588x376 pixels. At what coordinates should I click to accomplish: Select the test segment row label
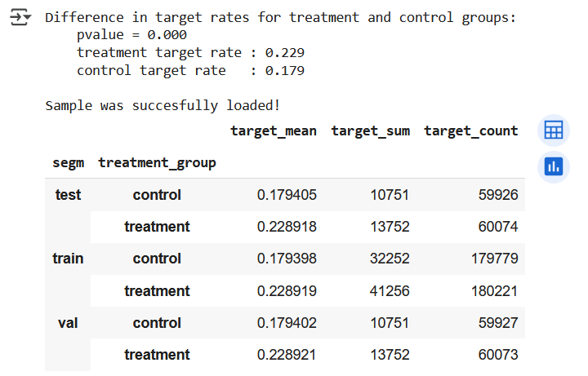(68, 195)
